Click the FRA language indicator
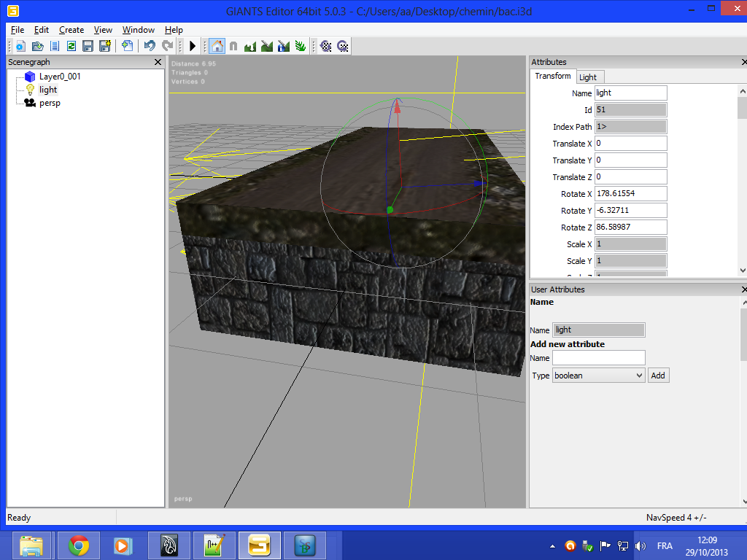The width and height of the screenshot is (747, 560). (x=665, y=545)
